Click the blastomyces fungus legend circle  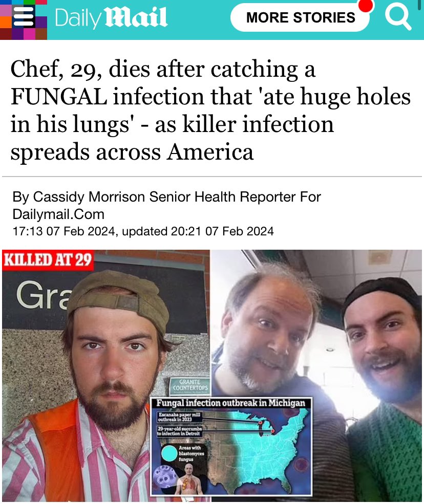coord(169,453)
